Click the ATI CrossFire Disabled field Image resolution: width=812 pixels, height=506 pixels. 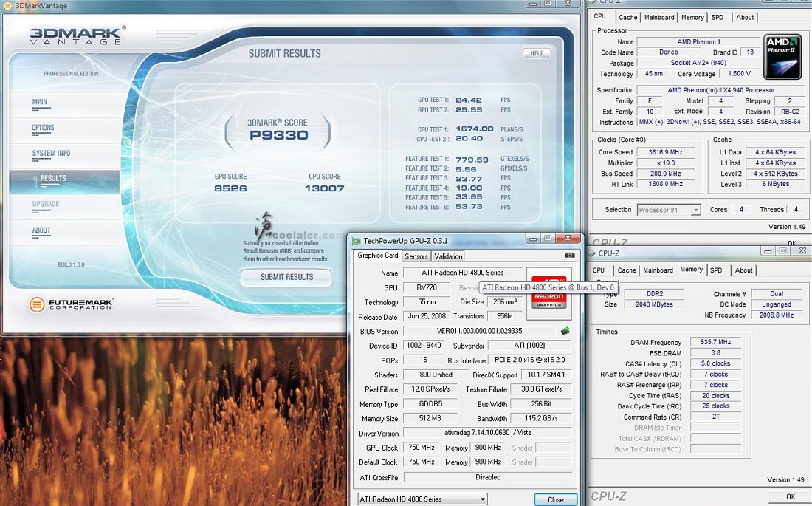487,477
